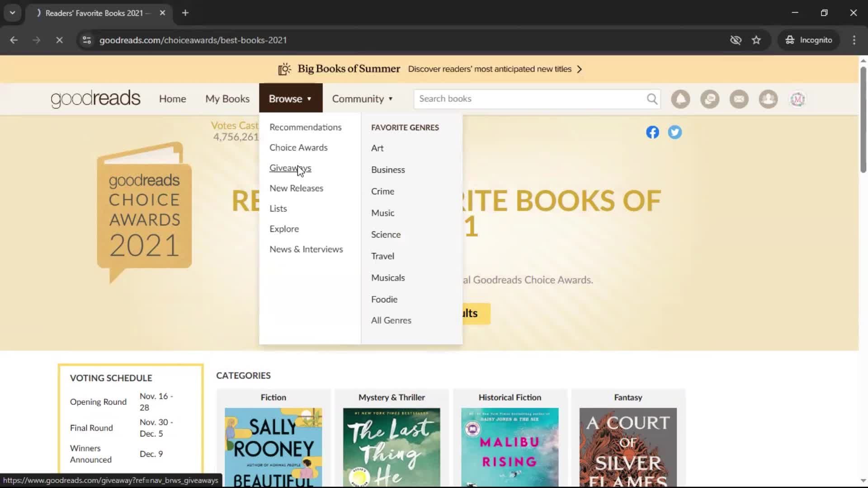Choose the Crime genre
The image size is (868, 488).
click(x=382, y=192)
